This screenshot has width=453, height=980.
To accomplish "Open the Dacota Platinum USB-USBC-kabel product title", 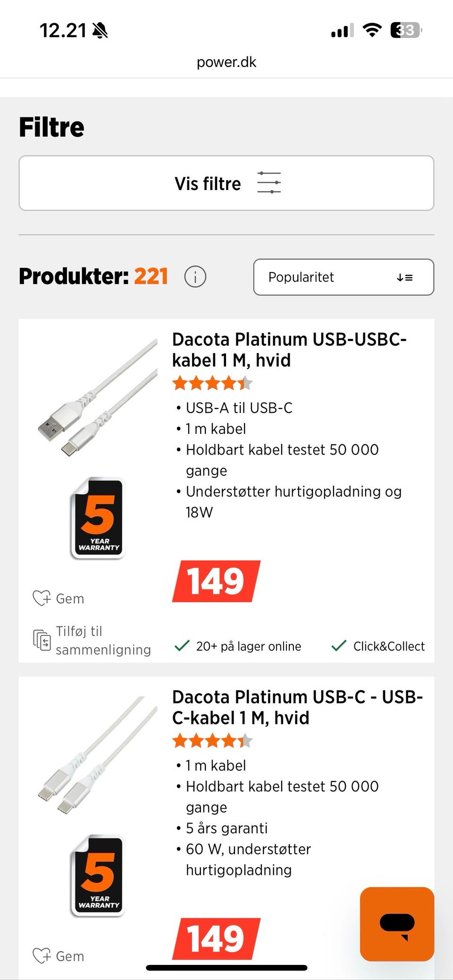I will 289,349.
